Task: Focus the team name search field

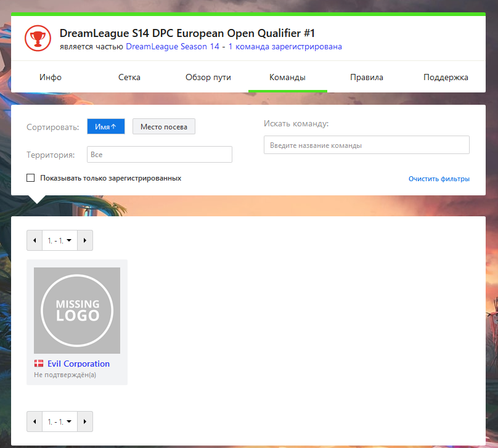Action: (367, 145)
